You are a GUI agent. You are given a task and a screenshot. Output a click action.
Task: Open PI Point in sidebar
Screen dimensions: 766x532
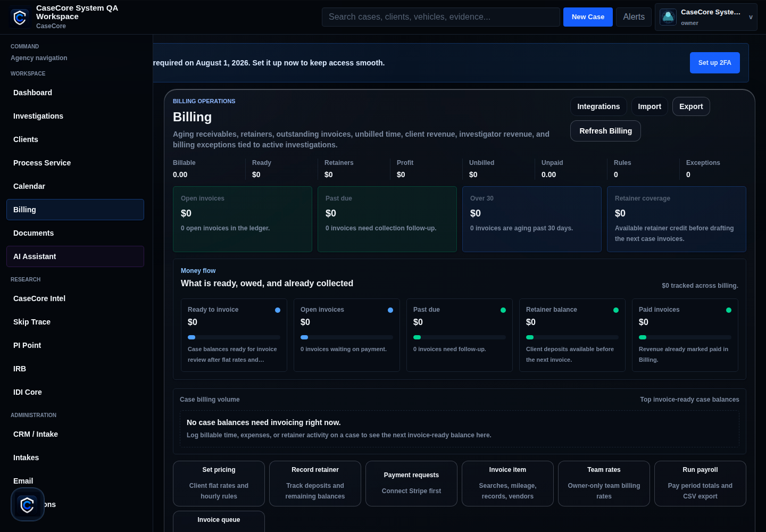75,345
